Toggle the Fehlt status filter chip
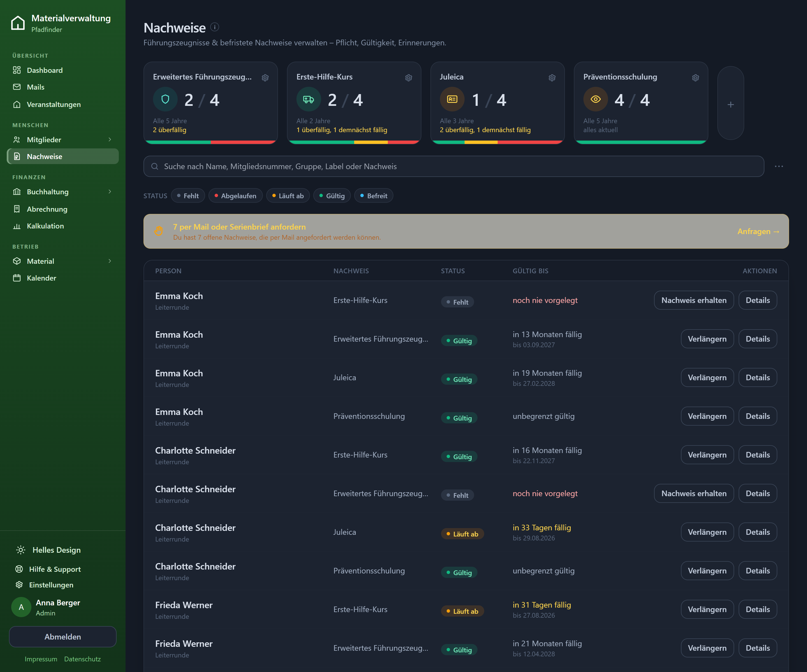Viewport: 807px width, 672px height. tap(187, 196)
